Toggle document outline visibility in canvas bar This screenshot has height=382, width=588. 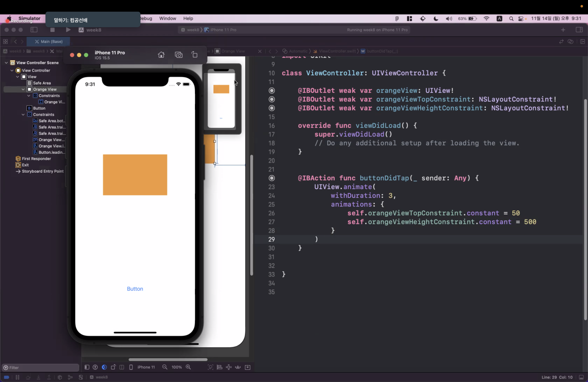pos(87,367)
